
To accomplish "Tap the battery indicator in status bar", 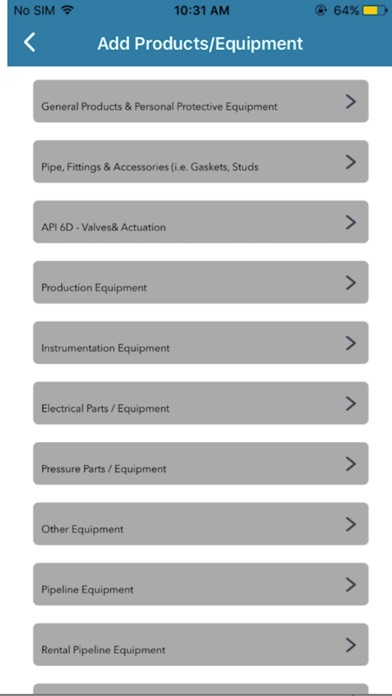I will click(x=375, y=10).
